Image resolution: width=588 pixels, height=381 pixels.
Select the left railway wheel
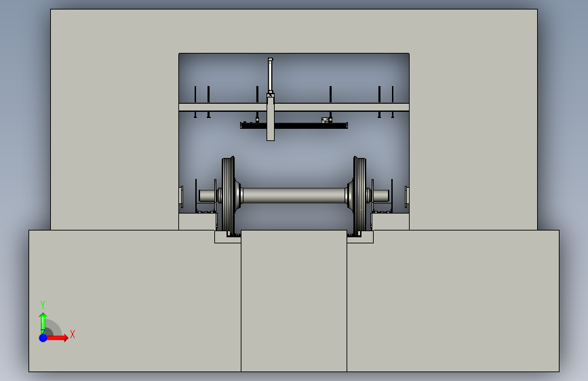click(x=228, y=196)
